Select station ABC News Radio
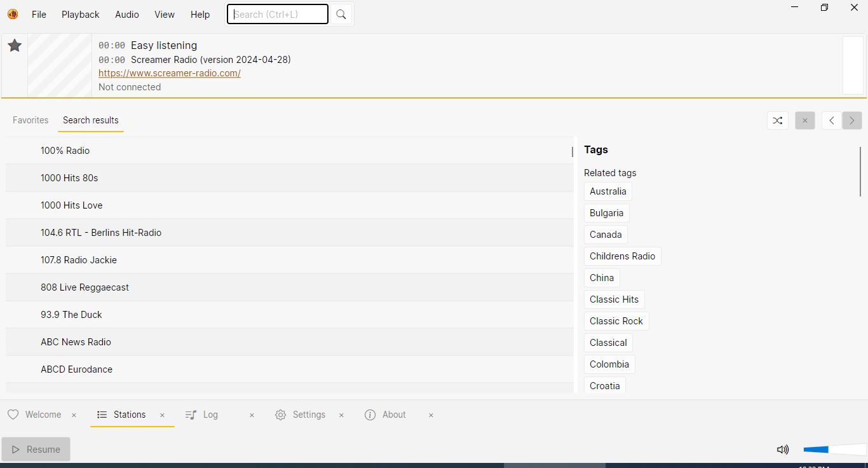The image size is (868, 468). [x=290, y=342]
